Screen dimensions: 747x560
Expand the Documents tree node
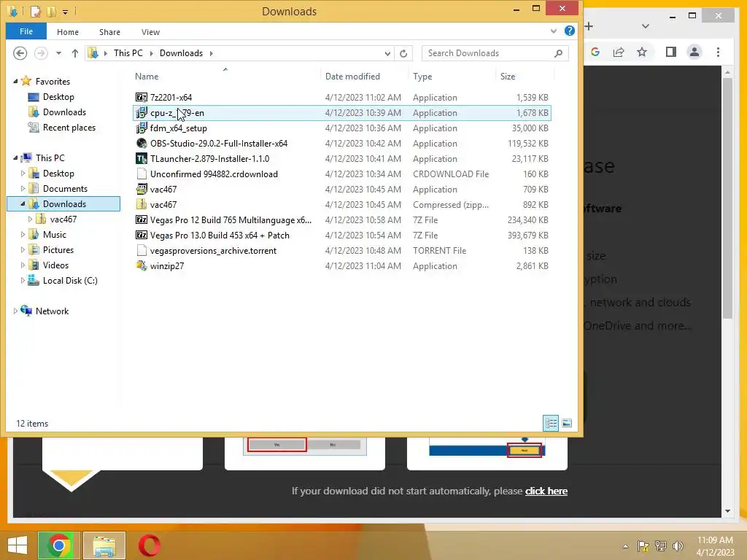coord(23,189)
